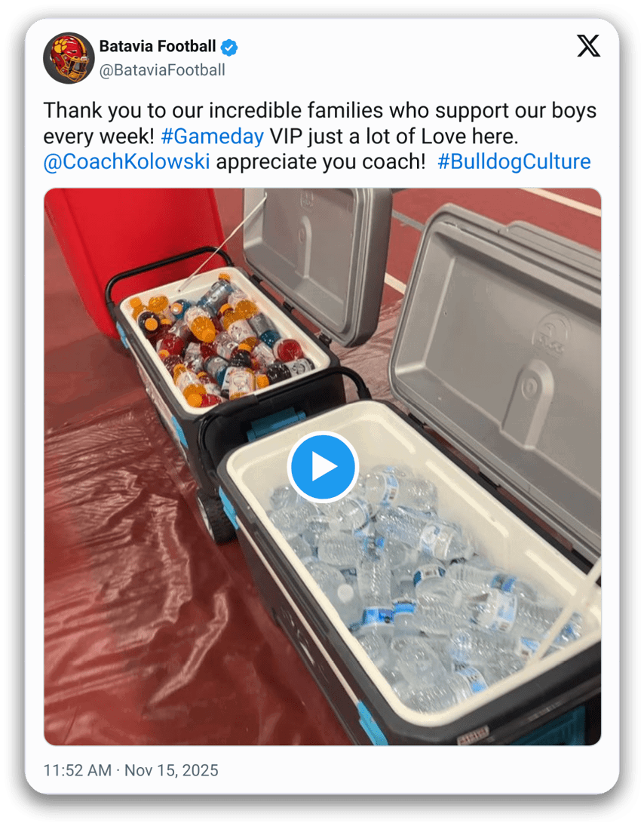Viewport: 644px width, 826px height.
Task: Click the "appreciate you coach!" text
Action: tap(320, 161)
